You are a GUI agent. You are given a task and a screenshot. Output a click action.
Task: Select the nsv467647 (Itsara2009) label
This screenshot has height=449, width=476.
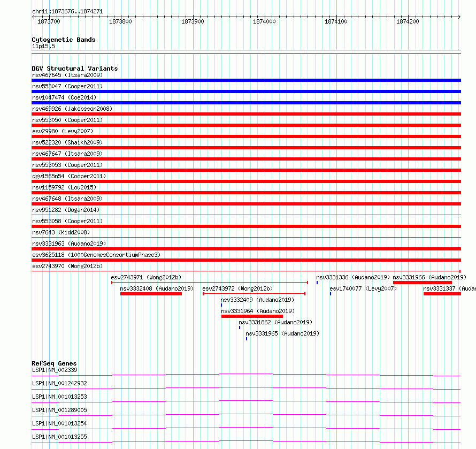pos(67,154)
